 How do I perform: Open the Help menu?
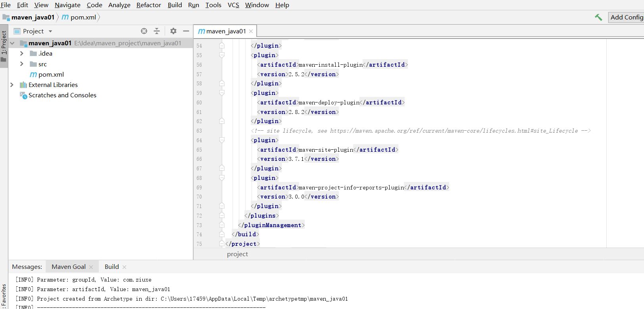pyautogui.click(x=282, y=5)
